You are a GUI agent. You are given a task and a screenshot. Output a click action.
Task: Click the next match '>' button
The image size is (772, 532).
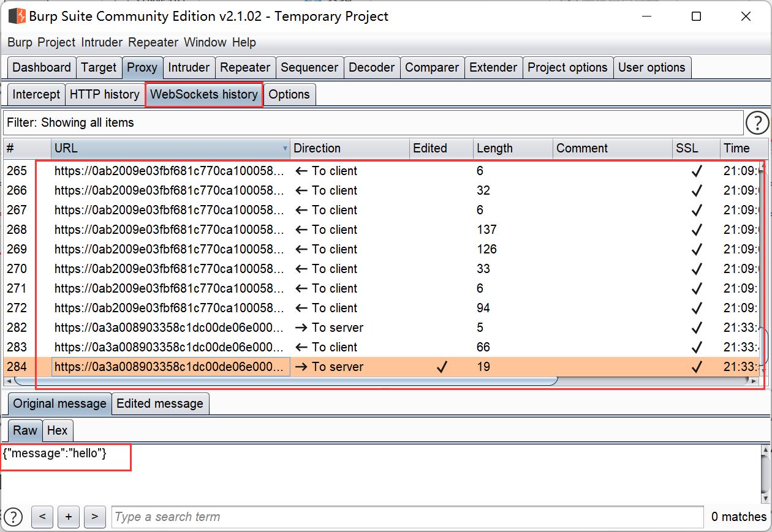click(x=94, y=517)
